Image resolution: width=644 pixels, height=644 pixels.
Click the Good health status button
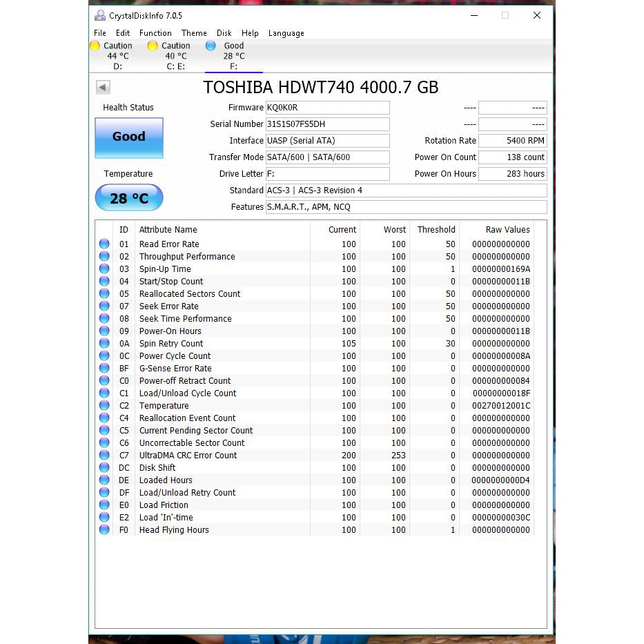[x=128, y=137]
